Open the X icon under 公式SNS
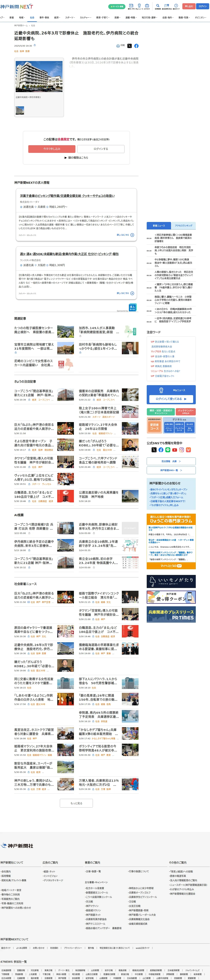 (154, 450)
